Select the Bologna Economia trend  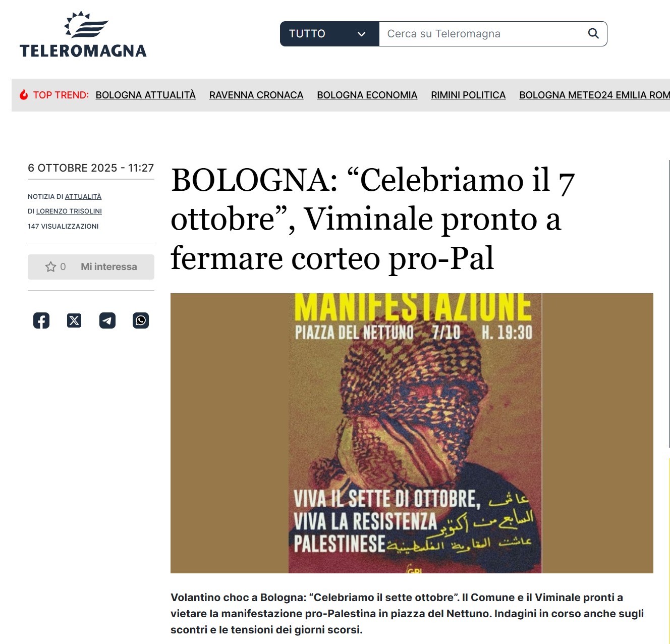coord(367,95)
